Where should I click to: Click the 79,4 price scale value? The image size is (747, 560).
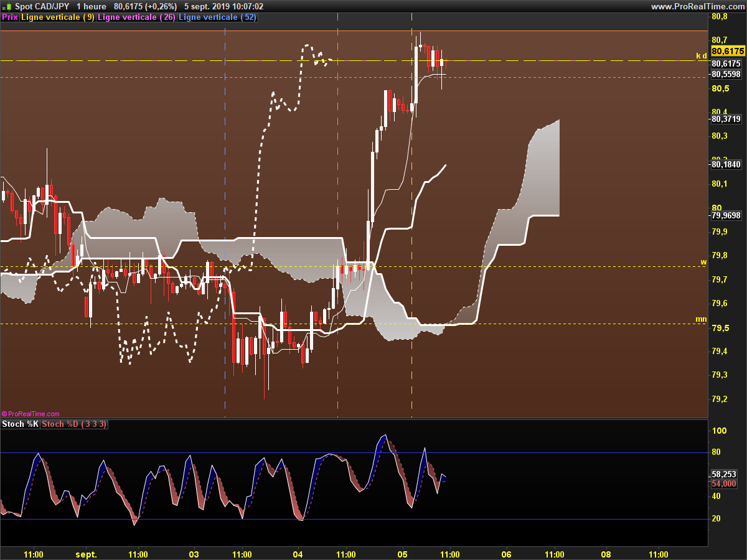click(x=720, y=351)
